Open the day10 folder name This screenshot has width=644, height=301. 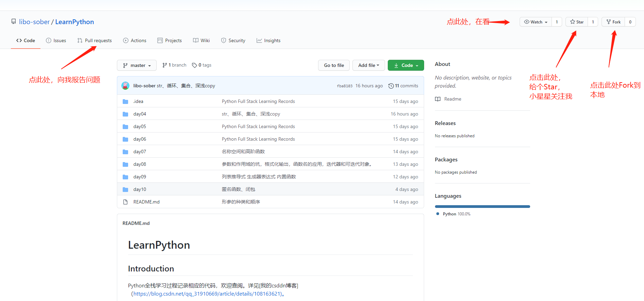click(x=140, y=190)
